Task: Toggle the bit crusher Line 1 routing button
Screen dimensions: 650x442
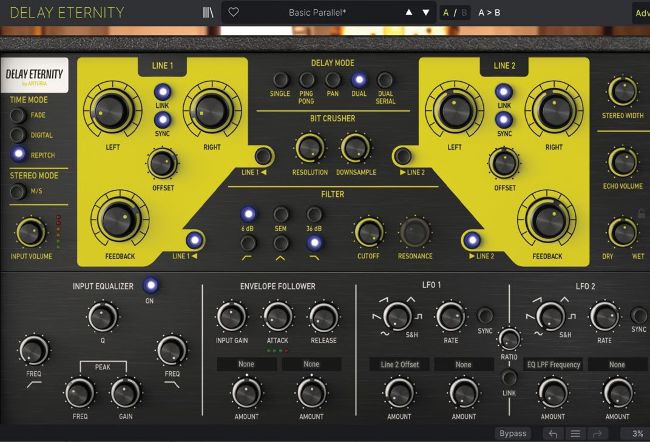Action: (x=263, y=156)
